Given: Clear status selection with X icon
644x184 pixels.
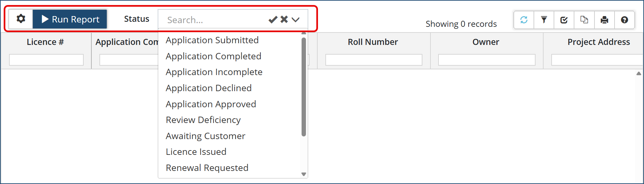Looking at the screenshot, I should (x=284, y=20).
